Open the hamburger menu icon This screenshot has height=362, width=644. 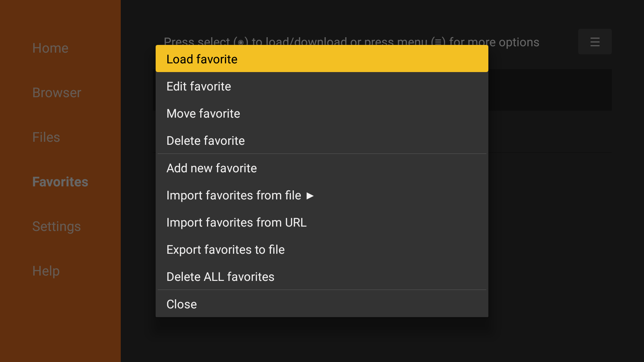coord(595,42)
